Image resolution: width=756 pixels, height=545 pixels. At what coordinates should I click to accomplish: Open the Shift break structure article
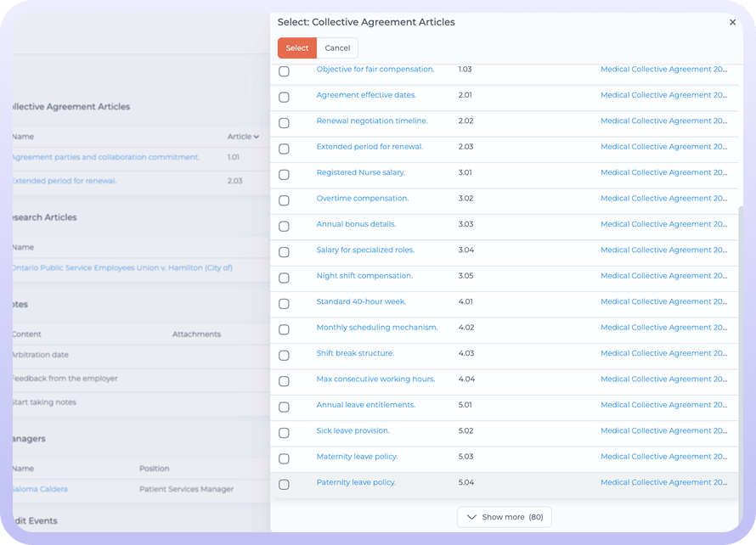(355, 353)
